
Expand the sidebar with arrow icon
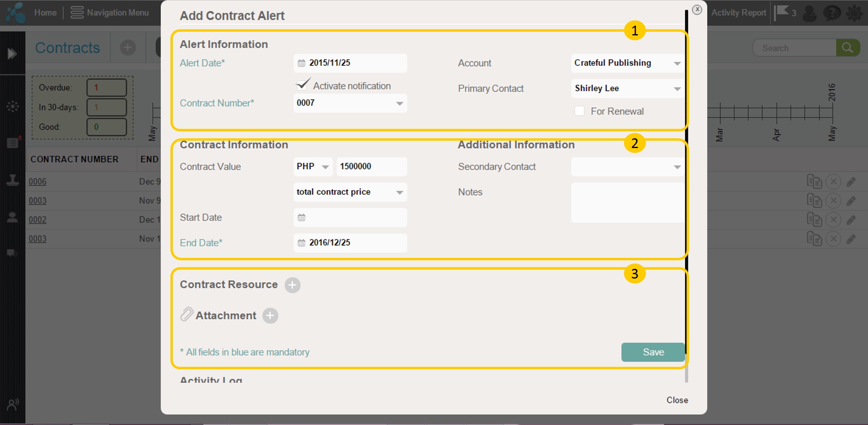pos(12,53)
